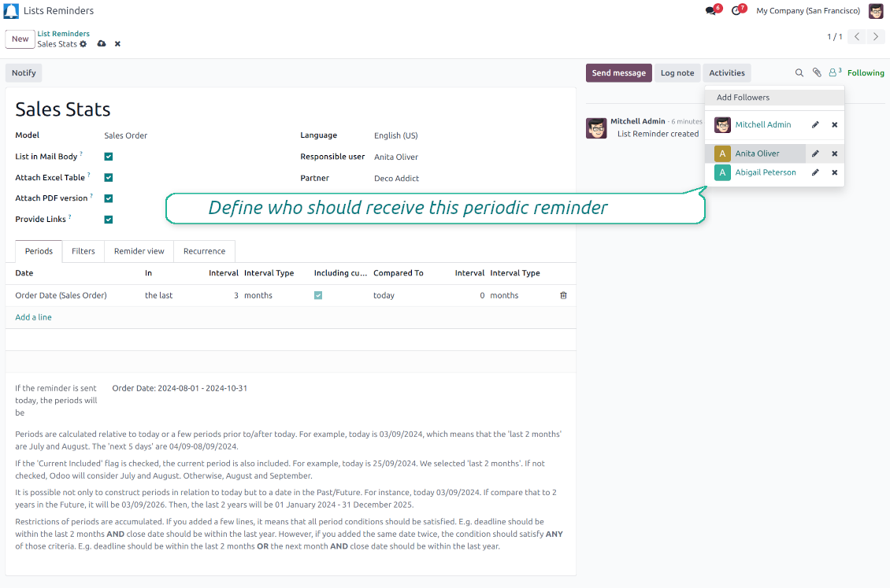Screen dimensions: 890x588
Task: Open the Recurrence tab
Action: coord(204,251)
